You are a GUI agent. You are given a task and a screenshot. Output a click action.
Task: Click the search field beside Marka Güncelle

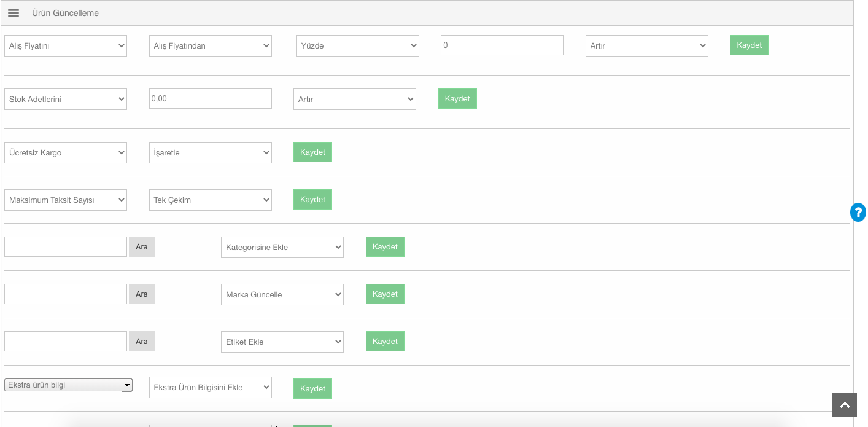click(x=66, y=294)
